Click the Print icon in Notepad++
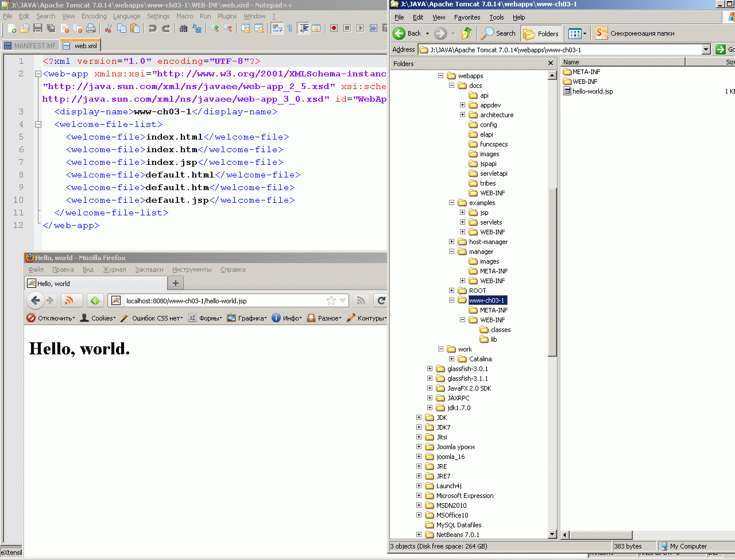 91,28
